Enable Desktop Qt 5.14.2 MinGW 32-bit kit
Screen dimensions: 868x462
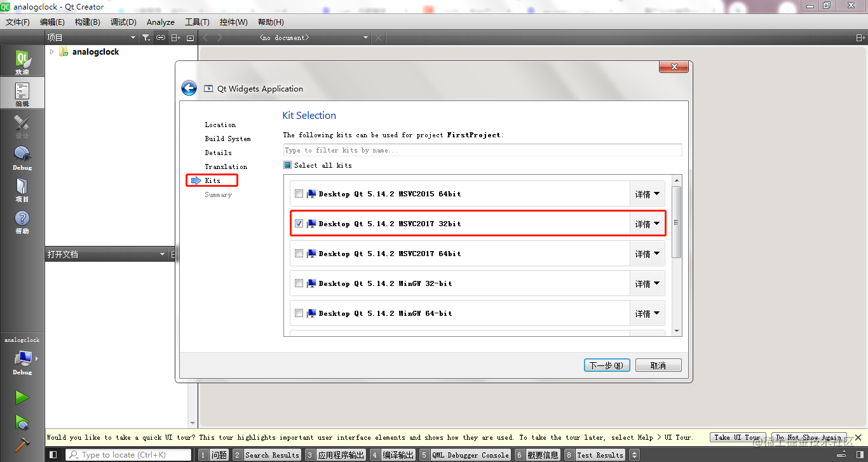tap(299, 283)
